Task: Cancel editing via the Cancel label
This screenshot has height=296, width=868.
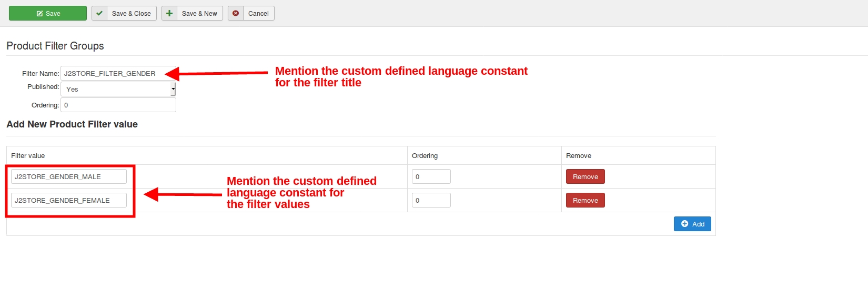Action: click(258, 14)
